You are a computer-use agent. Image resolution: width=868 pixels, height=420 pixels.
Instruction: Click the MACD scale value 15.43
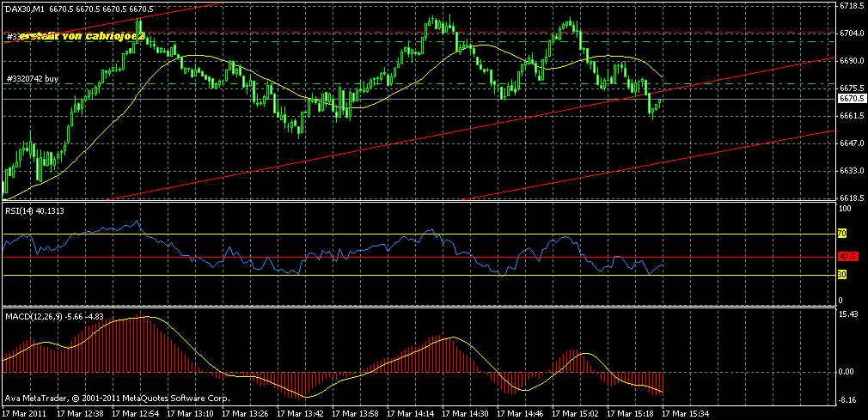tap(848, 314)
